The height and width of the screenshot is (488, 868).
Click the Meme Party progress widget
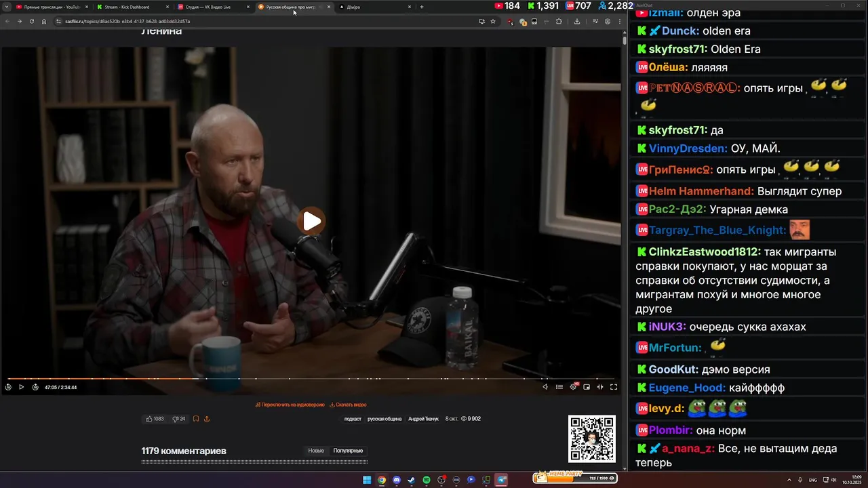point(575,477)
